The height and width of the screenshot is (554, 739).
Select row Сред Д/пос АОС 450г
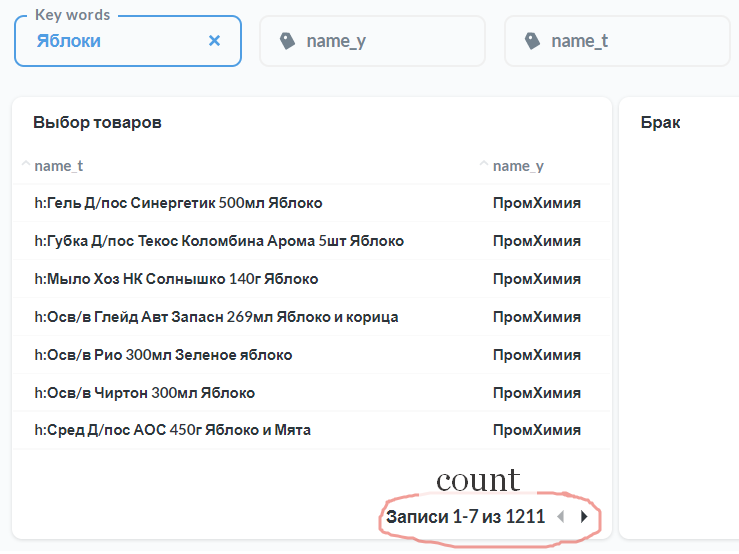[x=312, y=430]
